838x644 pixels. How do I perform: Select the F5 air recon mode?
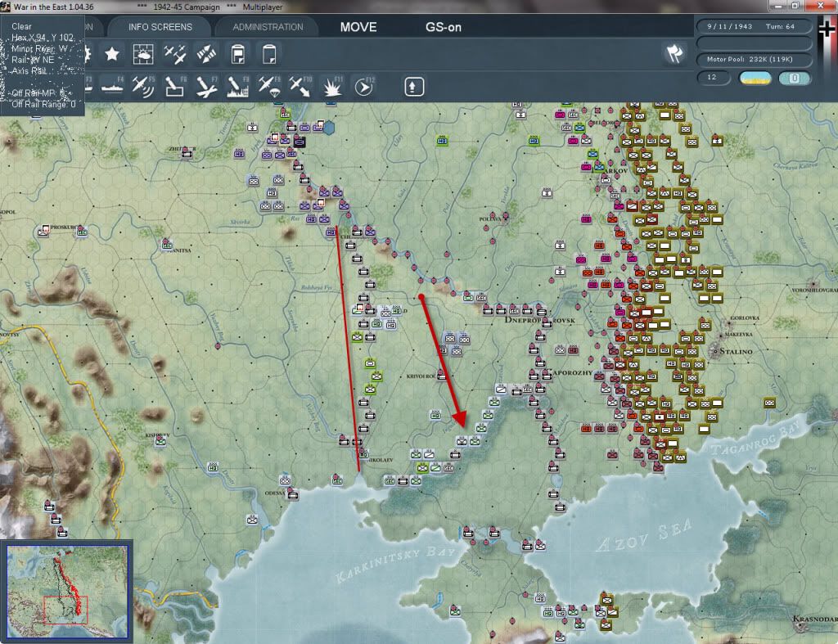(x=143, y=87)
